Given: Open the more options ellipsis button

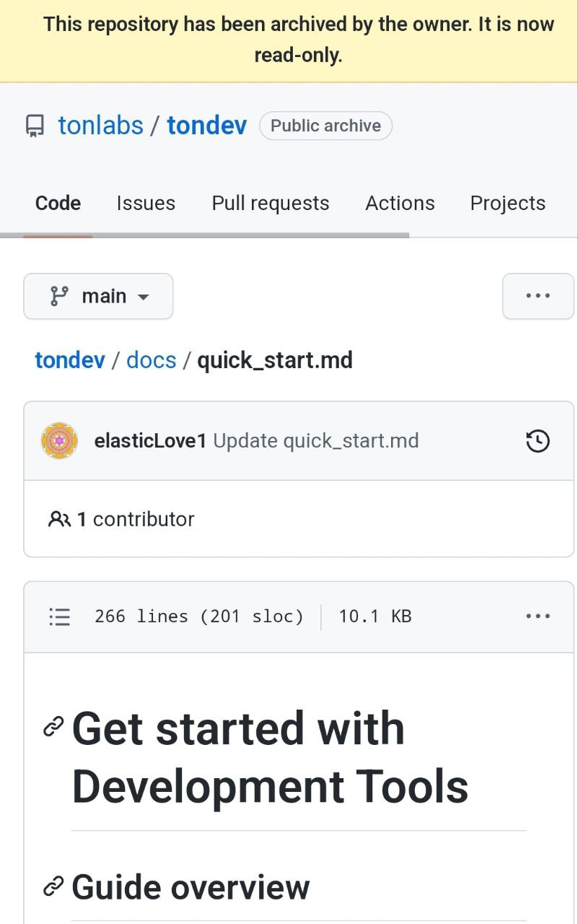Looking at the screenshot, I should point(538,296).
